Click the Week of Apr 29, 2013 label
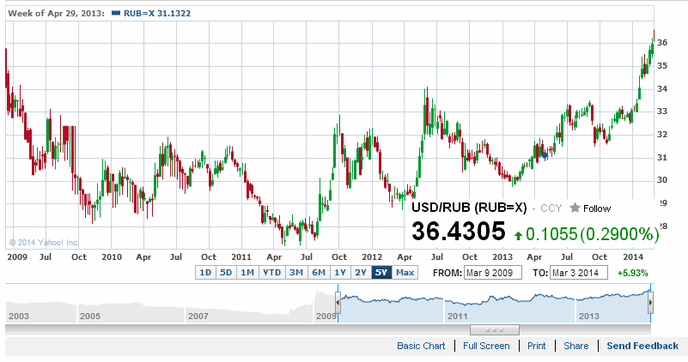Viewport: 688px width, 362px height. (56, 13)
